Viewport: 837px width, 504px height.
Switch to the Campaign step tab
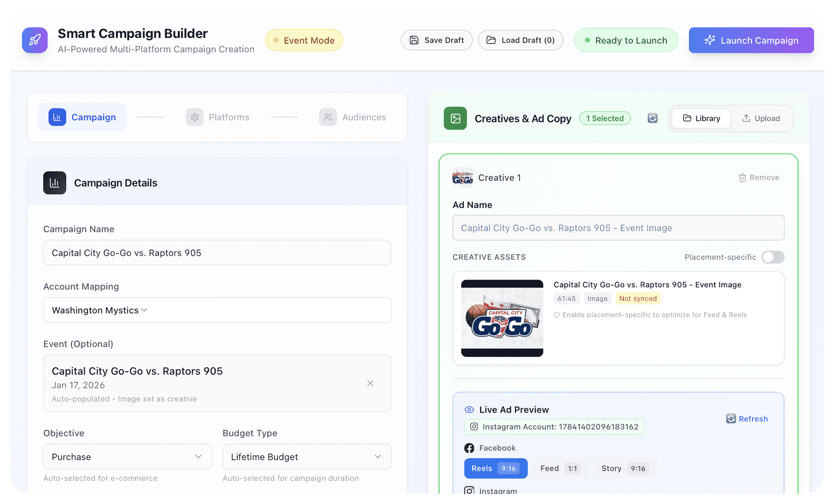coord(82,117)
